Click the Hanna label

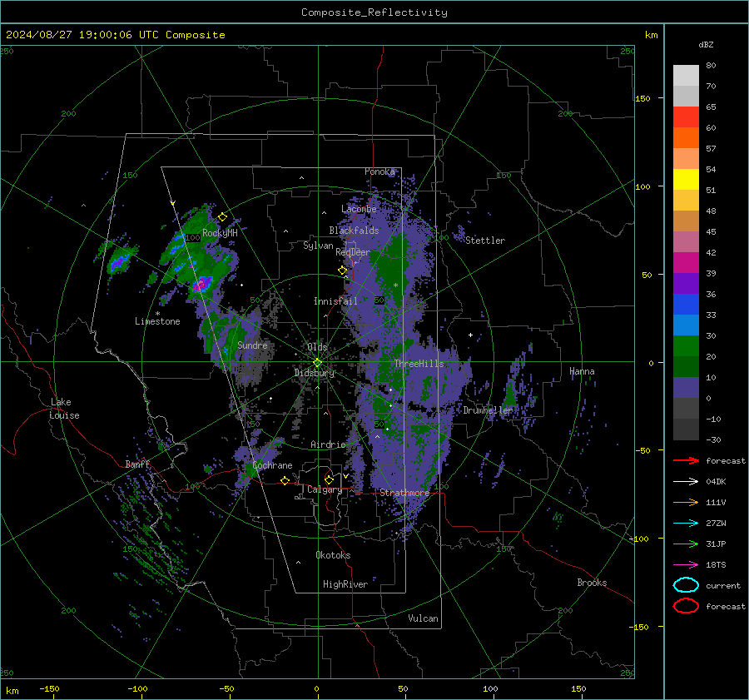click(582, 372)
